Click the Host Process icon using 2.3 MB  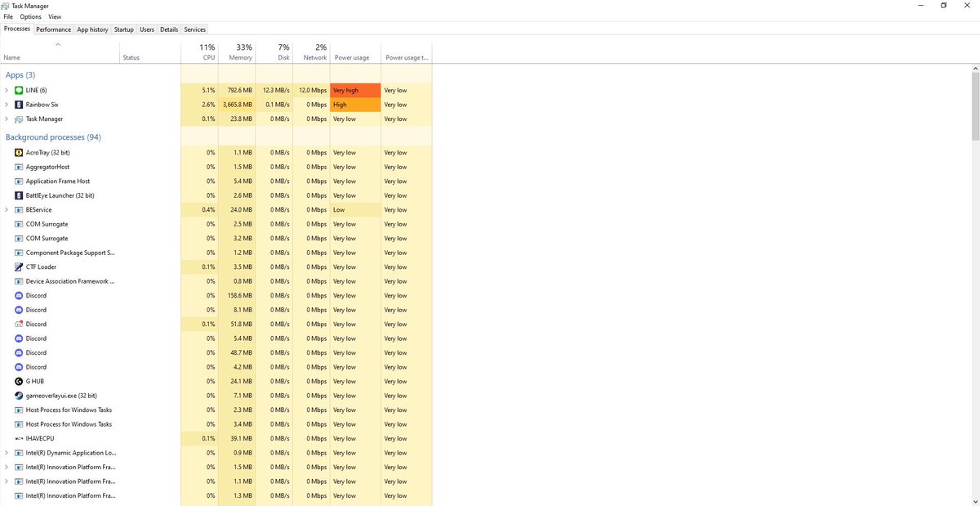point(19,410)
